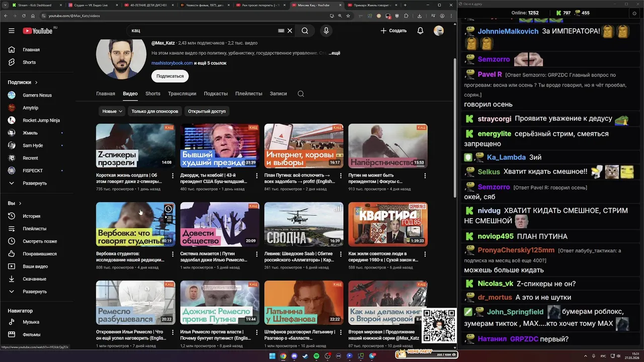Open Rocket Jump Ninja subscription
Viewport: 644px width, 362px height.
tap(40, 120)
